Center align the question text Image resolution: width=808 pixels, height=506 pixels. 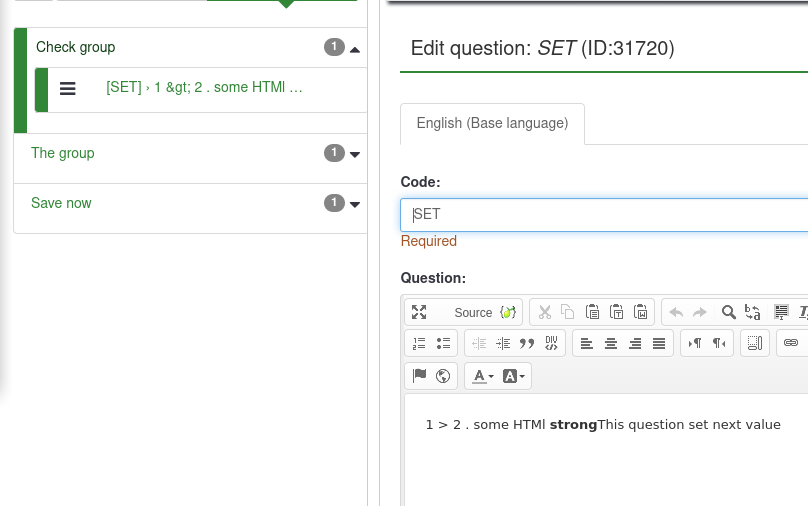point(611,343)
